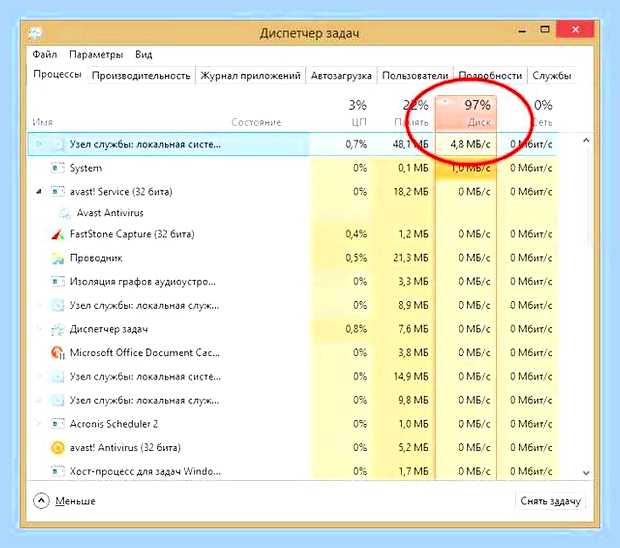
Task: Select the Microsoft Office Document Cache row
Action: tap(293, 353)
